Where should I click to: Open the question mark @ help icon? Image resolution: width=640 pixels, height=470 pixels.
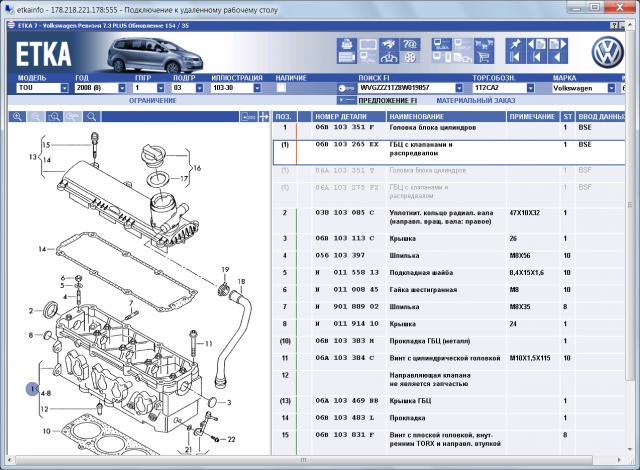coord(409,44)
